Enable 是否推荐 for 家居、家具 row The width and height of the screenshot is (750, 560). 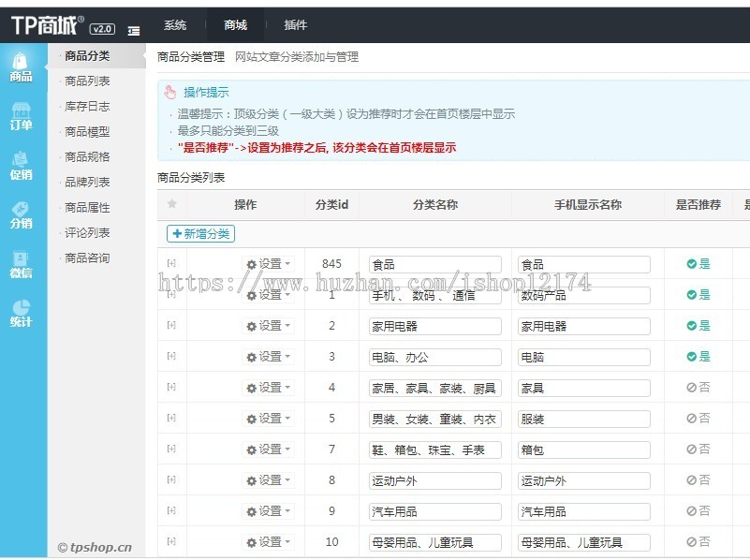coord(699,388)
